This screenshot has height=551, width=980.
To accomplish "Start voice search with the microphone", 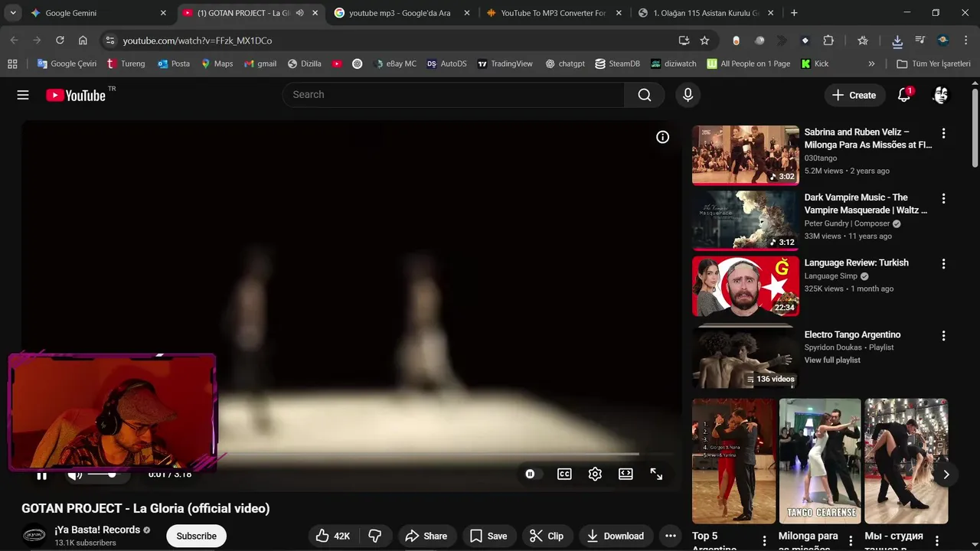I will pyautogui.click(x=688, y=95).
